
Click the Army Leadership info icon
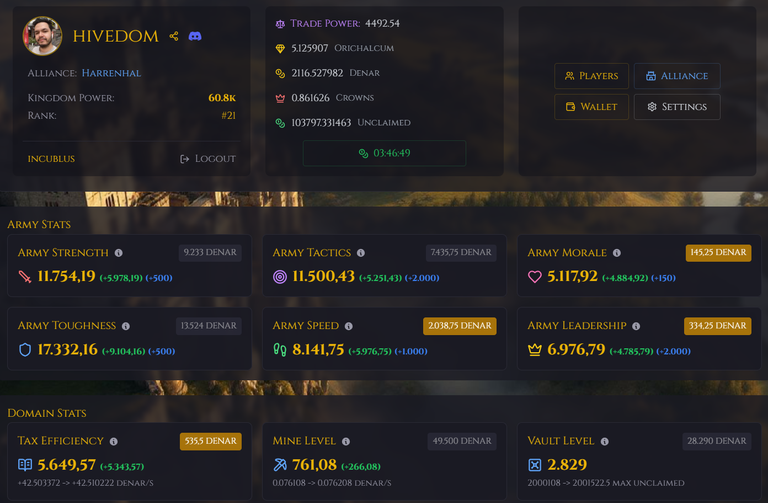pyautogui.click(x=636, y=326)
